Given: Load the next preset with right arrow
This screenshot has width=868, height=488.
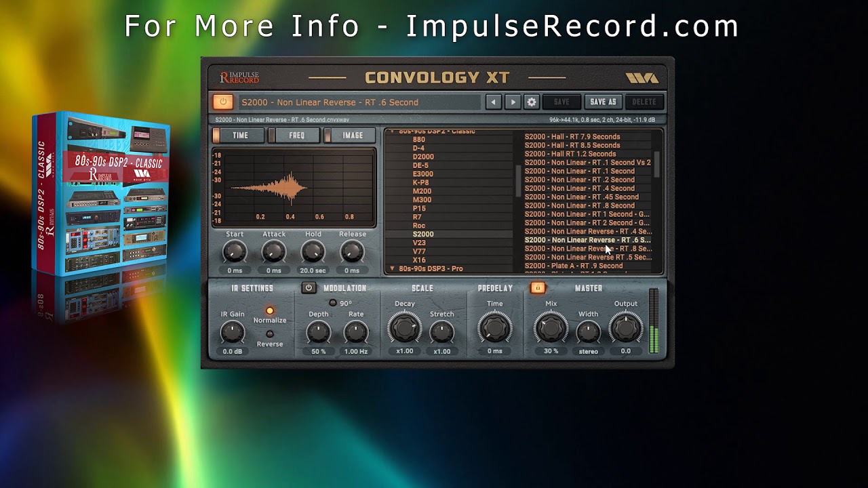Looking at the screenshot, I should coord(513,102).
